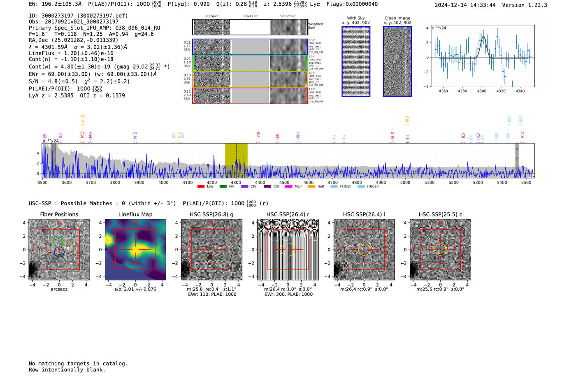Click the RA,Dec coordinates line

click(73, 40)
